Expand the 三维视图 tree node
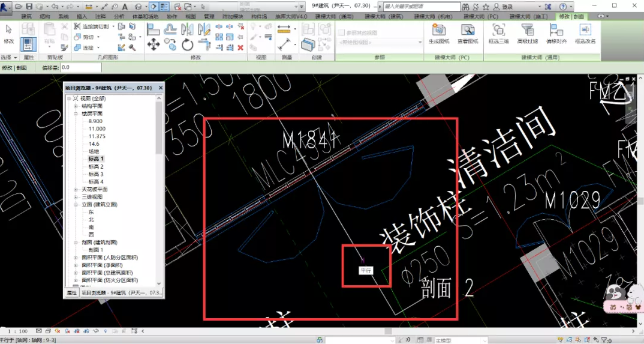This screenshot has height=344, width=644. [76, 197]
